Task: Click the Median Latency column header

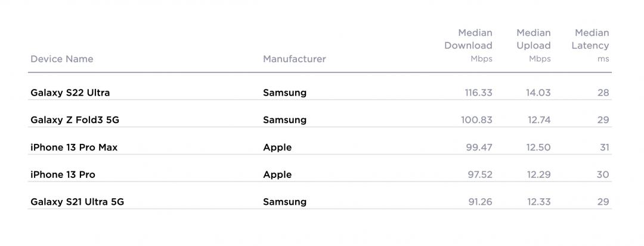Action: (x=590, y=45)
